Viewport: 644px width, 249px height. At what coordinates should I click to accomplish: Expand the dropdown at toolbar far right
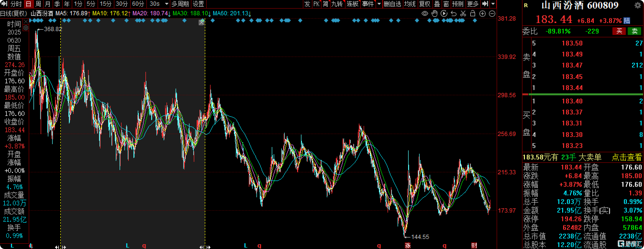493,4
